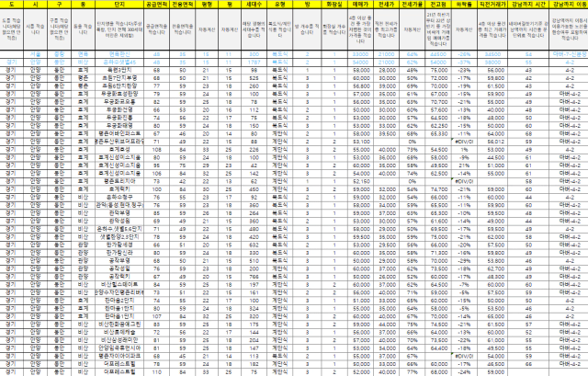Click the 39,500 jeonse price cell

point(386,133)
